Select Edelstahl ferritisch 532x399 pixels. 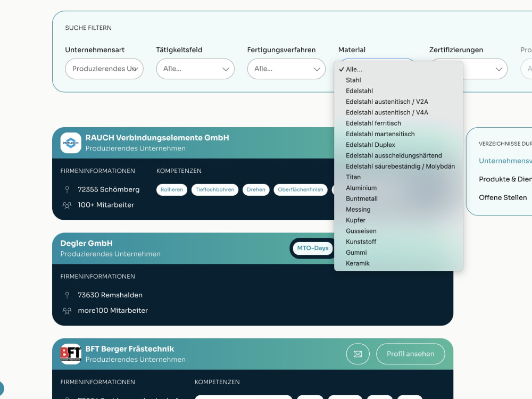pyautogui.click(x=398, y=123)
